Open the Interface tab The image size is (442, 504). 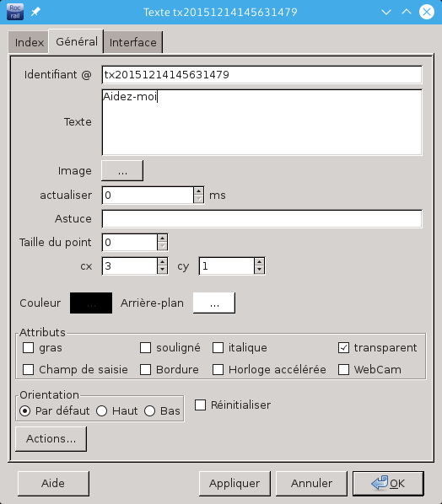133,42
